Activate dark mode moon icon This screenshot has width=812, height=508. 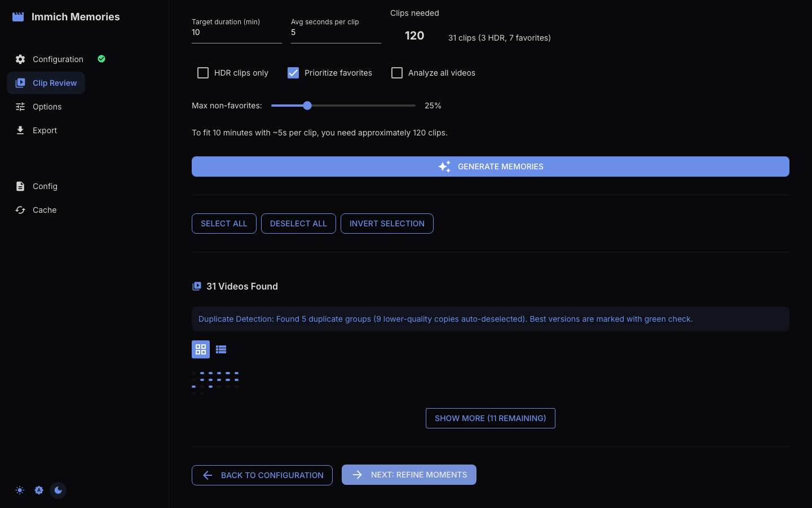point(58,491)
